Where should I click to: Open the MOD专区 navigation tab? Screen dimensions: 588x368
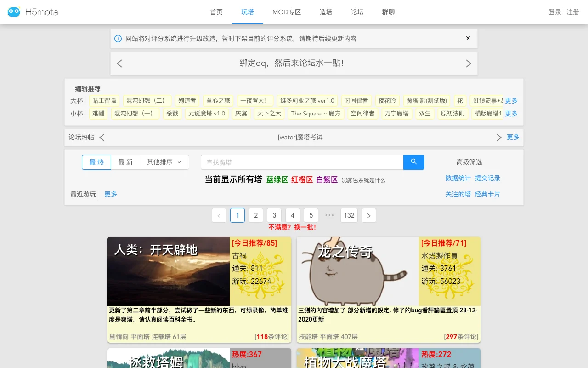287,12
